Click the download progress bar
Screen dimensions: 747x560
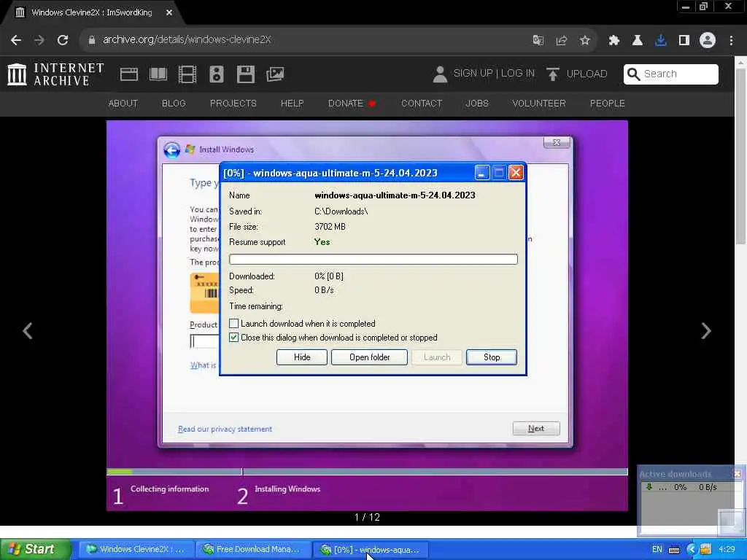[373, 259]
